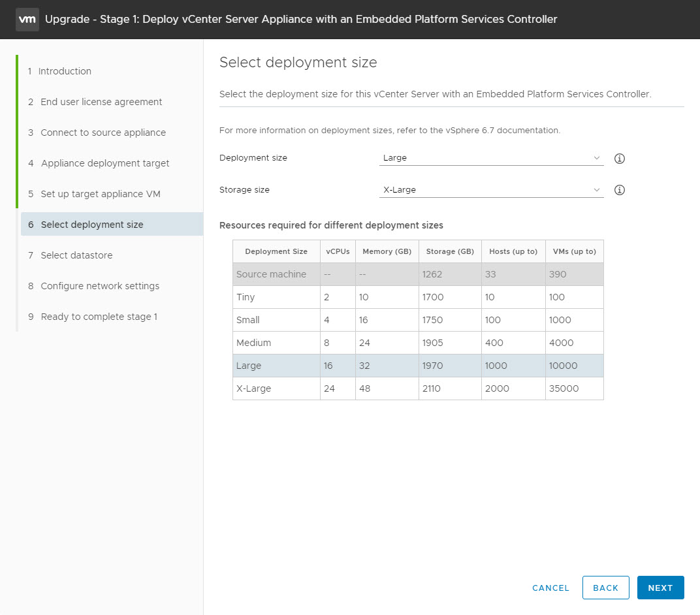Click hosts value 400 in Medium row
This screenshot has height=615, width=700.
494,343
